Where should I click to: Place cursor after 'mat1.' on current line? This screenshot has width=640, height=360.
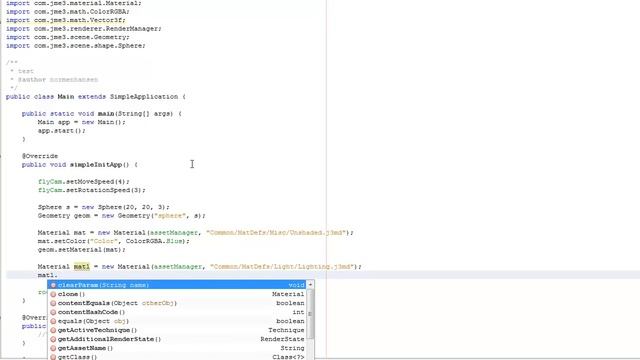58,275
